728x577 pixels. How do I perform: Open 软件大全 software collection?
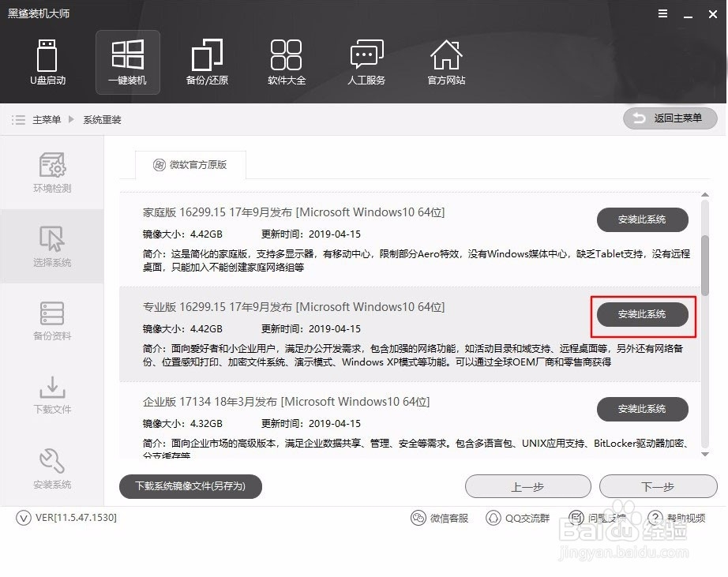pyautogui.click(x=287, y=62)
